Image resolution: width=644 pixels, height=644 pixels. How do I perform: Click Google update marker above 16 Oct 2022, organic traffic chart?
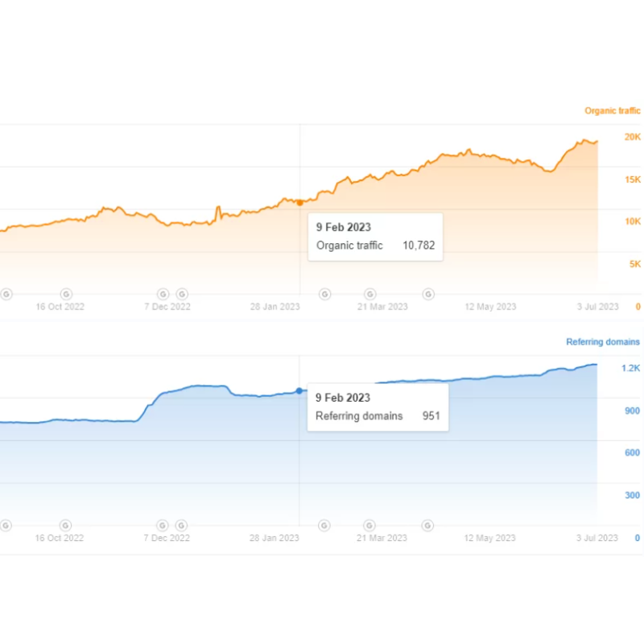point(66,295)
